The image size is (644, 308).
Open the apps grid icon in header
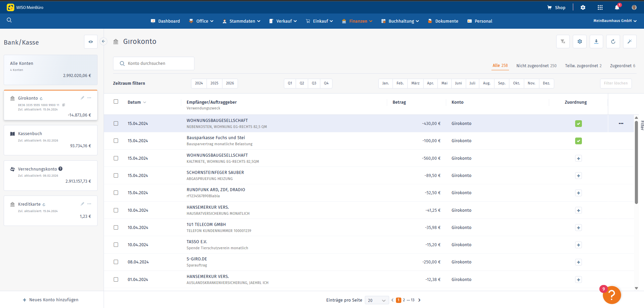[600, 7]
